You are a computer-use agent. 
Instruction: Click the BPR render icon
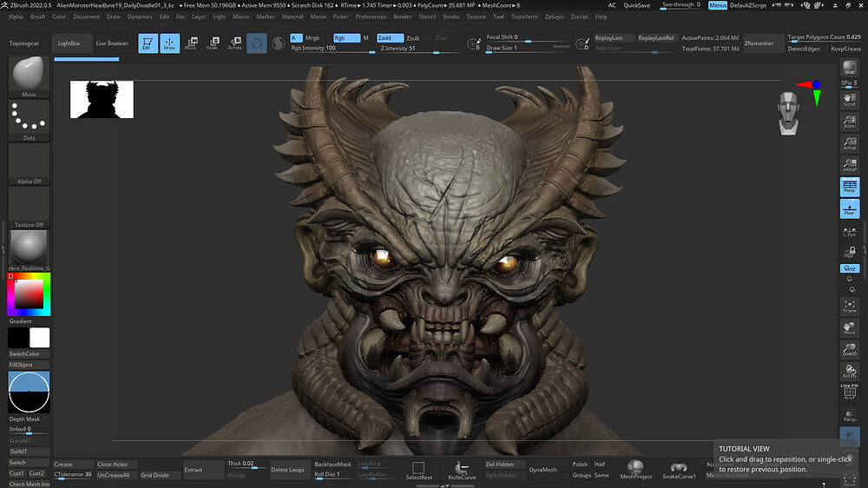[849, 68]
